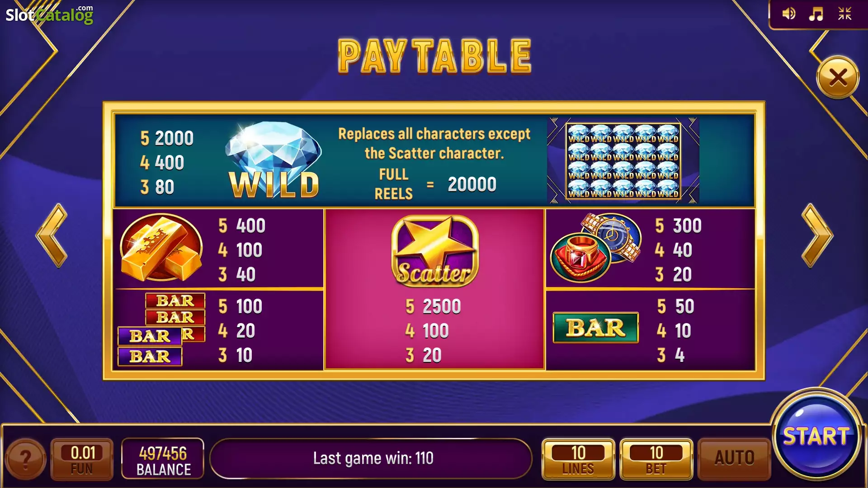Select the green BAR symbol
868x488 pixels.
click(x=596, y=328)
